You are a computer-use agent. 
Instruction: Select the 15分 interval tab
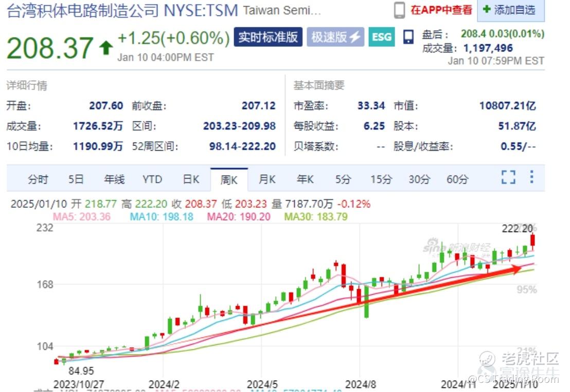click(381, 179)
